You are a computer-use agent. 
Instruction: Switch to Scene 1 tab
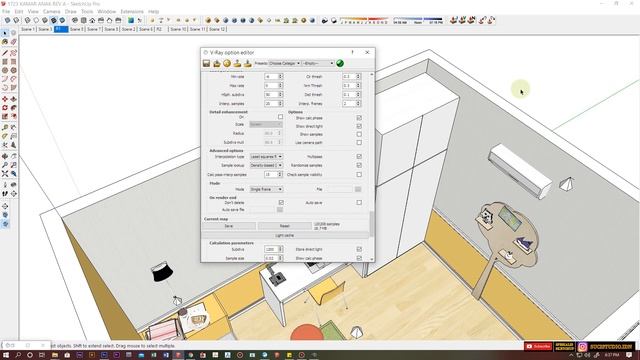(28, 29)
